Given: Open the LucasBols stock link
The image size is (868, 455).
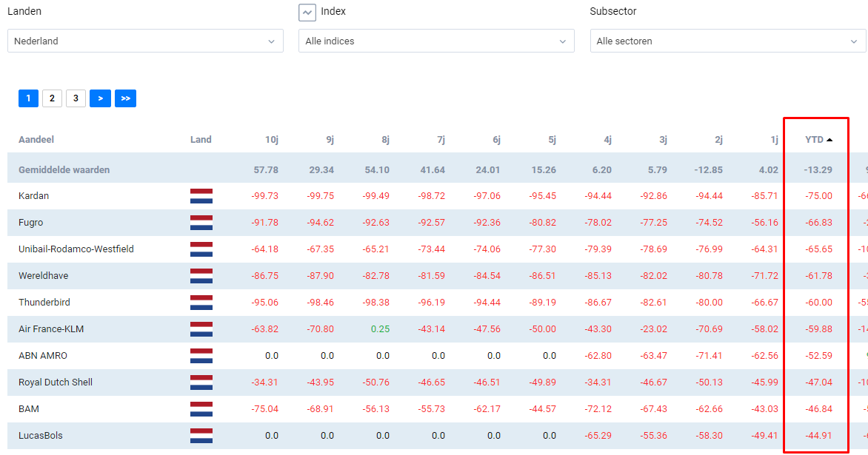Looking at the screenshot, I should tap(41, 435).
